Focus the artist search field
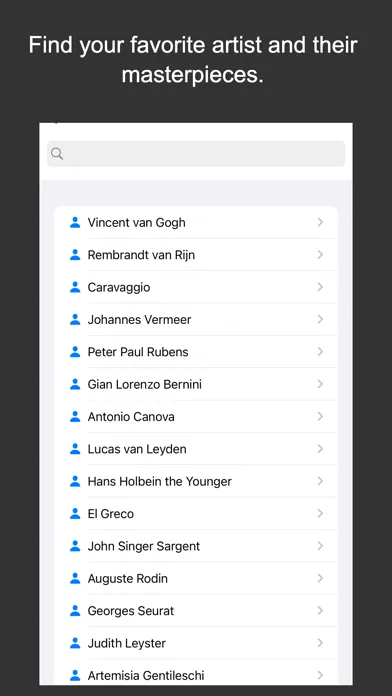The height and width of the screenshot is (696, 392). pyautogui.click(x=196, y=154)
